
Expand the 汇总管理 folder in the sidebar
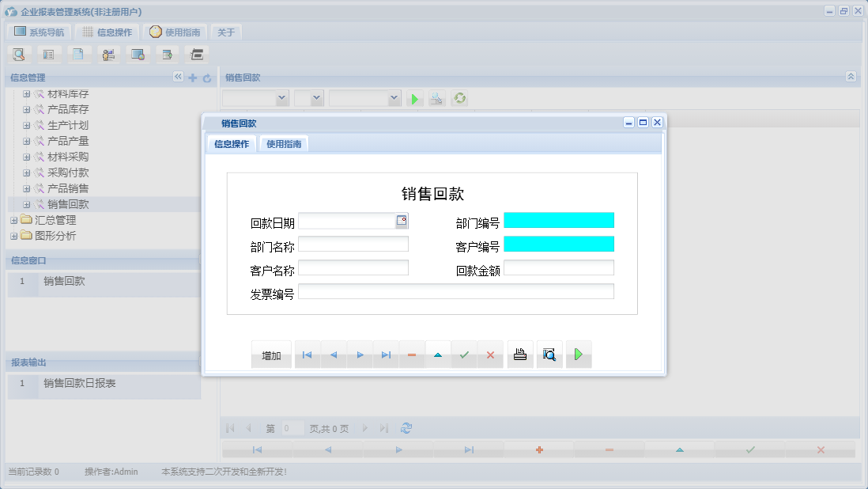click(x=13, y=221)
